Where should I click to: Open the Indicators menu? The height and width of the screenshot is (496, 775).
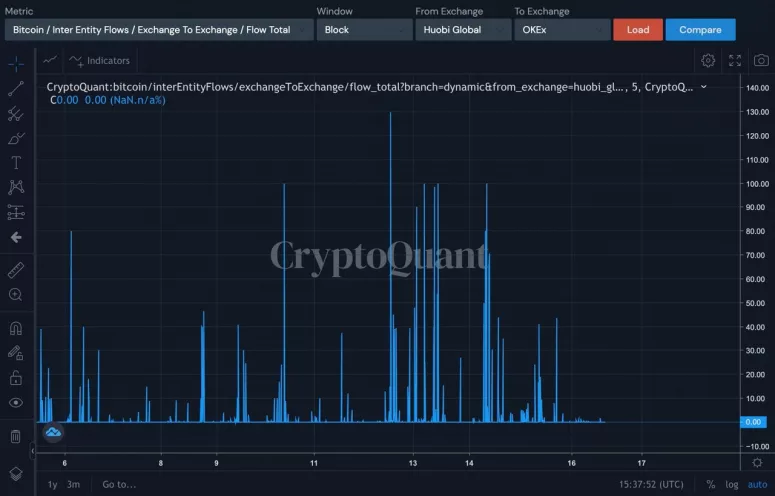(x=99, y=60)
